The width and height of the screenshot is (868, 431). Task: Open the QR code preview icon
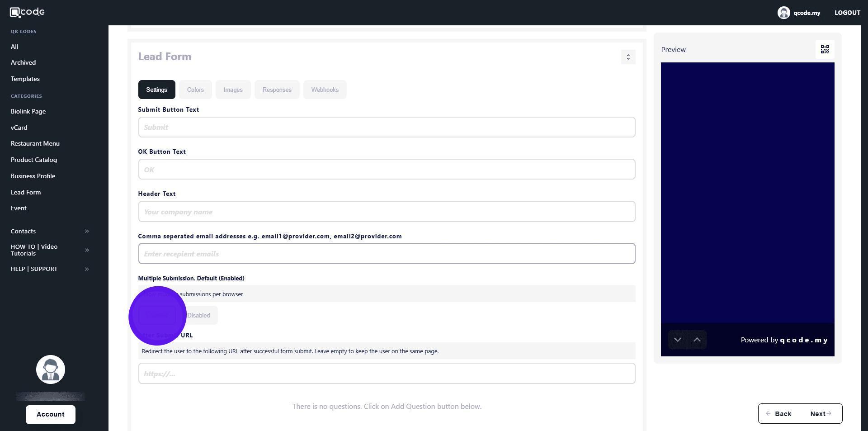(x=825, y=49)
